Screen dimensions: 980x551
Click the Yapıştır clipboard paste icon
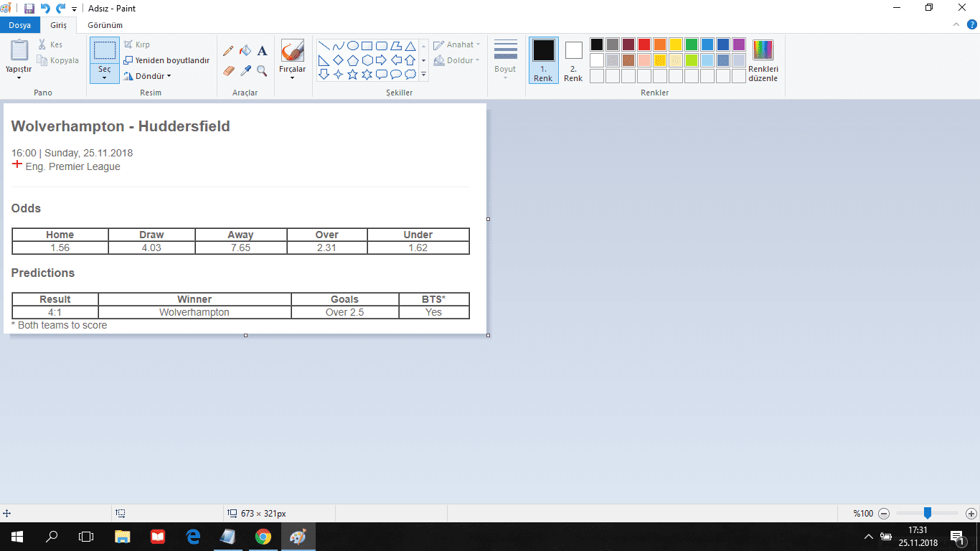(x=19, y=51)
